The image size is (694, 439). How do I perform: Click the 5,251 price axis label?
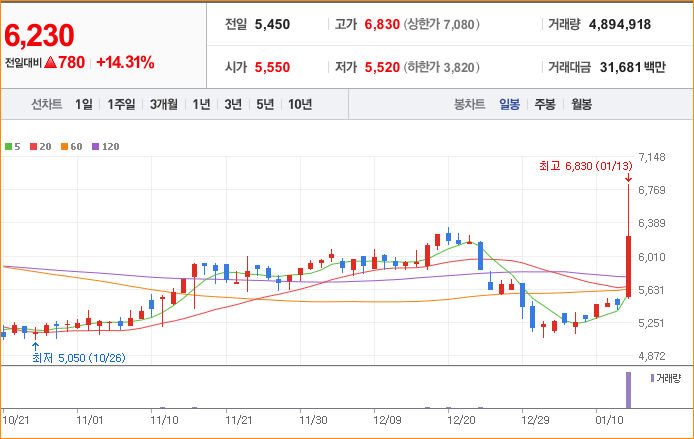[652, 323]
